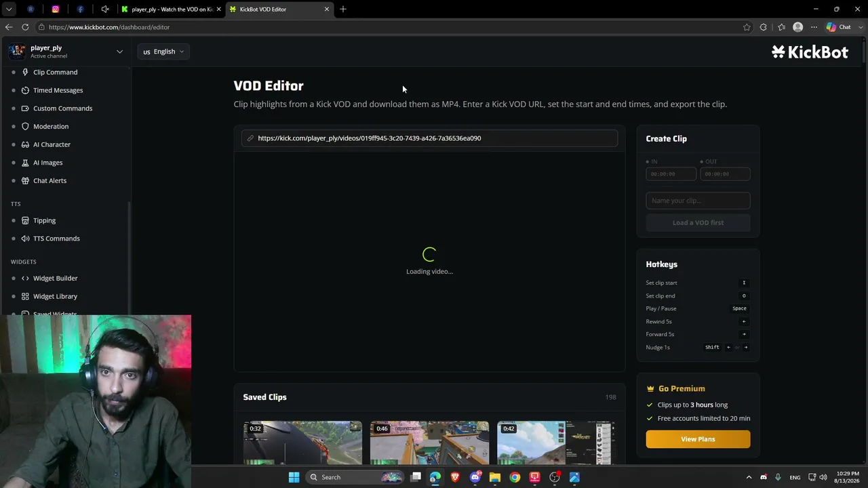This screenshot has width=868, height=488.
Task: Set the clip OUT time field
Action: click(725, 174)
